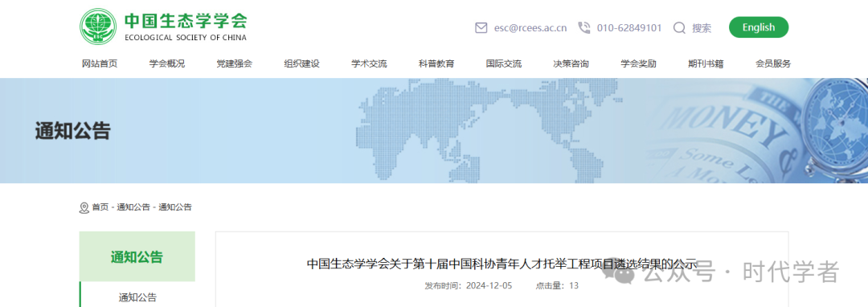868x307 pixels.
Task: Click the mail envelope icon
Action: [x=481, y=27]
